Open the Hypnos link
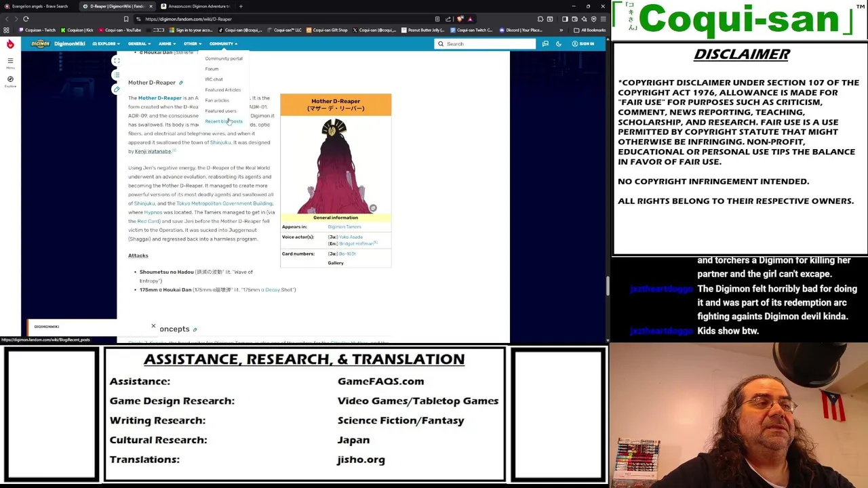The height and width of the screenshot is (488, 868). (153, 212)
